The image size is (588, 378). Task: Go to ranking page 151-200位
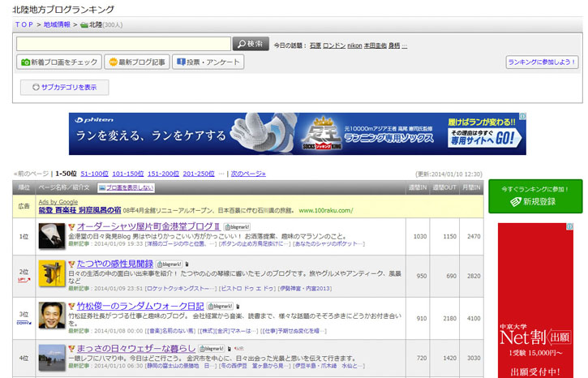pos(163,174)
